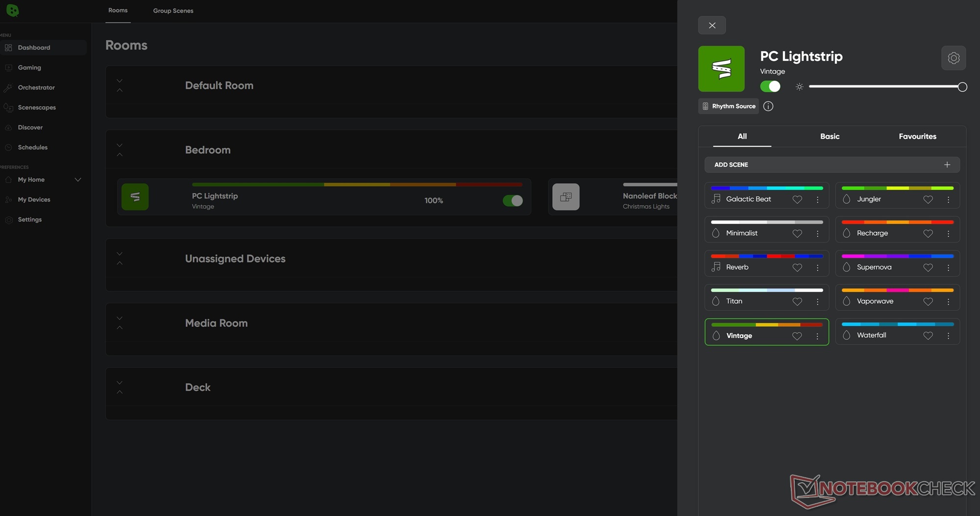Open Recharge more options menu

click(x=948, y=233)
